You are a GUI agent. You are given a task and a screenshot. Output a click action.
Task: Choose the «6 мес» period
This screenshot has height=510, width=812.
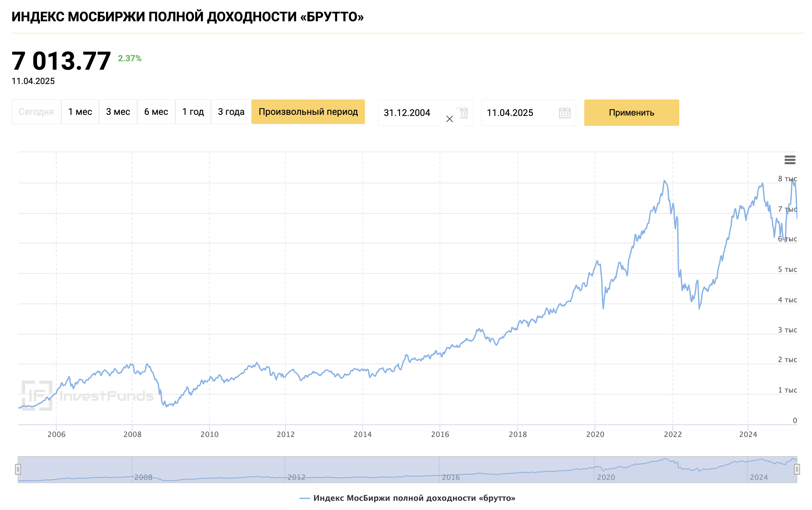tap(156, 112)
